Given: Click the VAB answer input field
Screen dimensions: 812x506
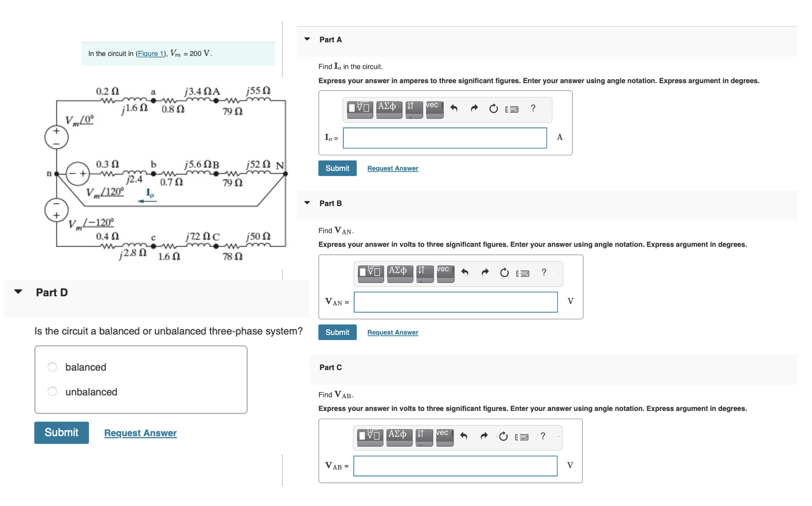Looking at the screenshot, I should [x=455, y=466].
